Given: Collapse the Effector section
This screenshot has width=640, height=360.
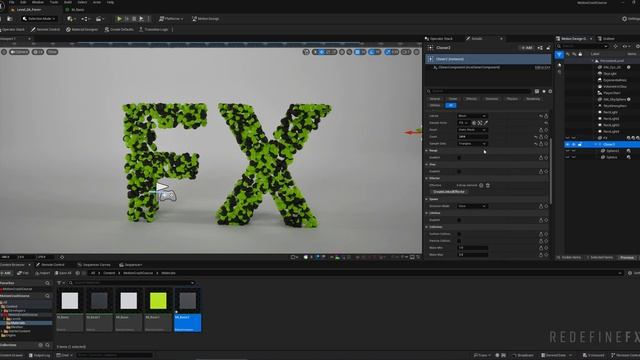Looking at the screenshot, I should (x=427, y=178).
